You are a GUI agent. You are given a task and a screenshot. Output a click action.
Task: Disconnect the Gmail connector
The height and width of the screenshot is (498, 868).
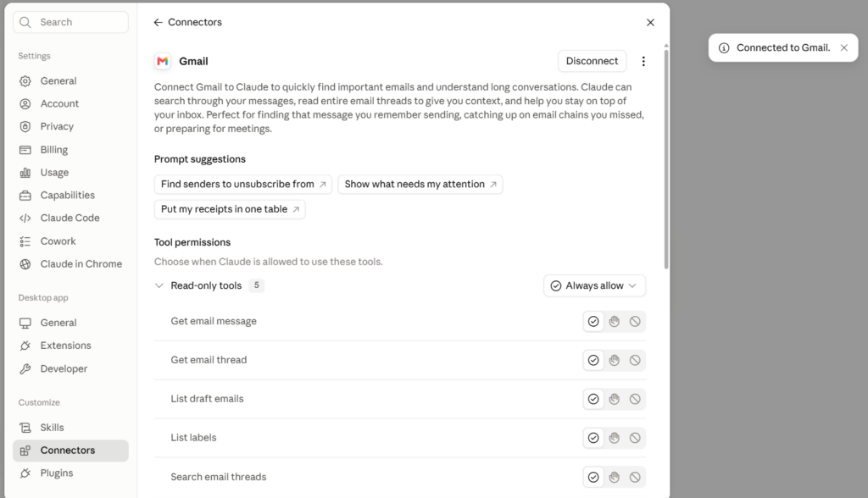(592, 61)
